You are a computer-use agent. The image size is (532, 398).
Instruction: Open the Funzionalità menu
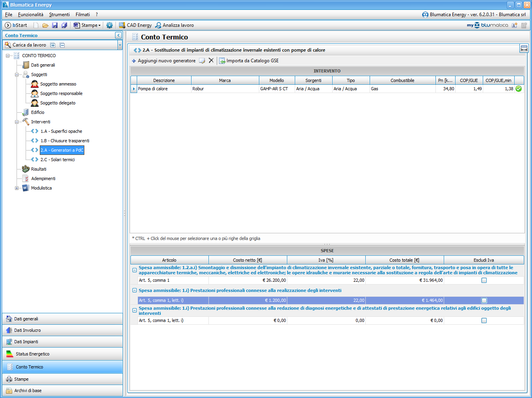(x=31, y=15)
